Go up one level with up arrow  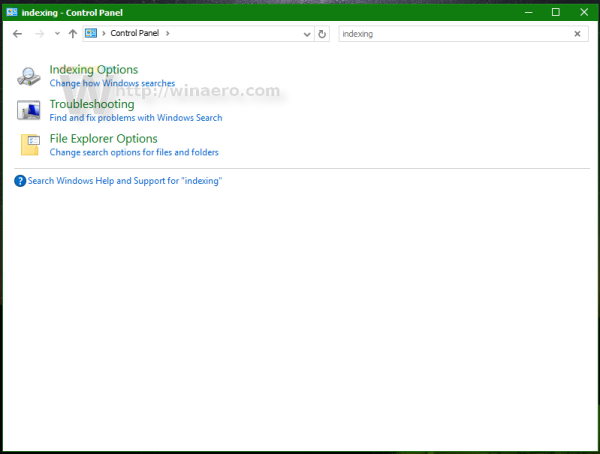click(73, 34)
